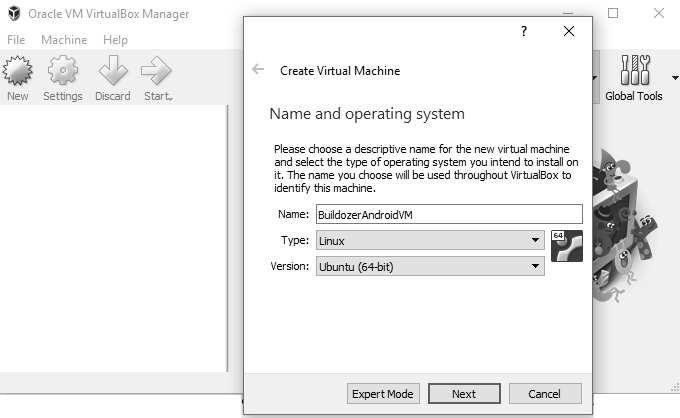Open the Type dropdown showing Linux
Image resolution: width=680 pixels, height=418 pixels.
(430, 240)
